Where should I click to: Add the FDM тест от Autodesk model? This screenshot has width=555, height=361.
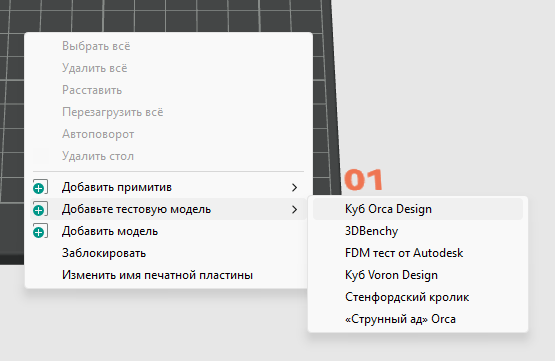[418, 253]
